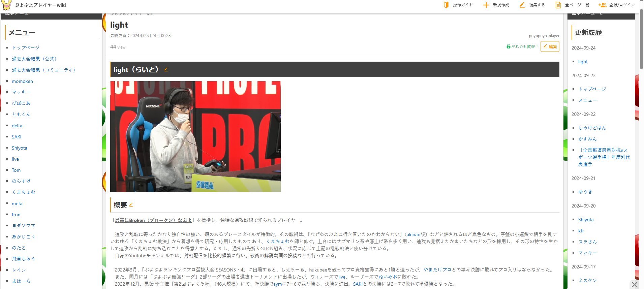Open メニュー in update history
Image resolution: width=644 pixels, height=289 pixels.
[x=587, y=100]
